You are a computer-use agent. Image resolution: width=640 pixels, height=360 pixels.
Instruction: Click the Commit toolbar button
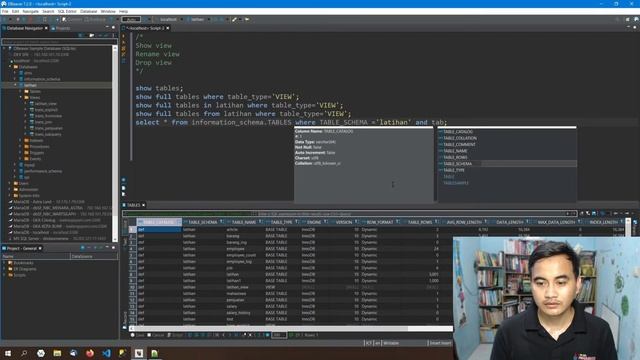pos(72,19)
